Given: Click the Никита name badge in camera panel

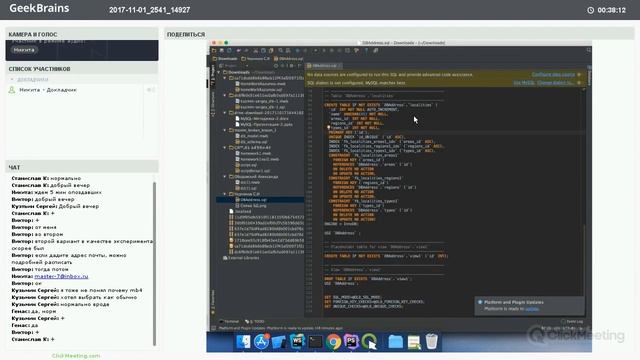Looking at the screenshot, I should click(x=24, y=50).
